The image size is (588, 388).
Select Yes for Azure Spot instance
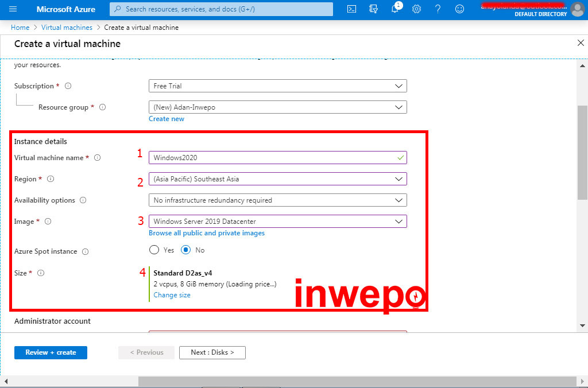click(154, 250)
